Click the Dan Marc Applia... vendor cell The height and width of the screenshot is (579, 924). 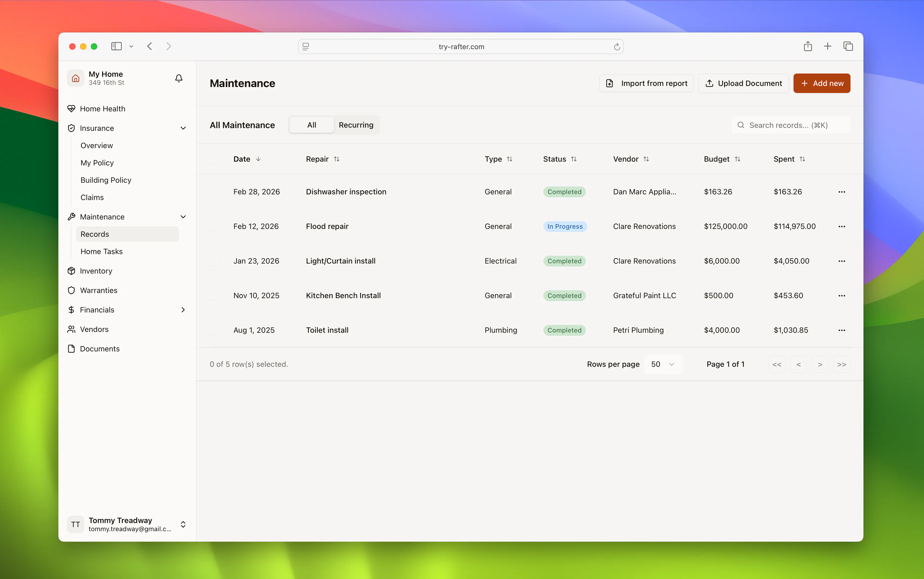pyautogui.click(x=645, y=192)
